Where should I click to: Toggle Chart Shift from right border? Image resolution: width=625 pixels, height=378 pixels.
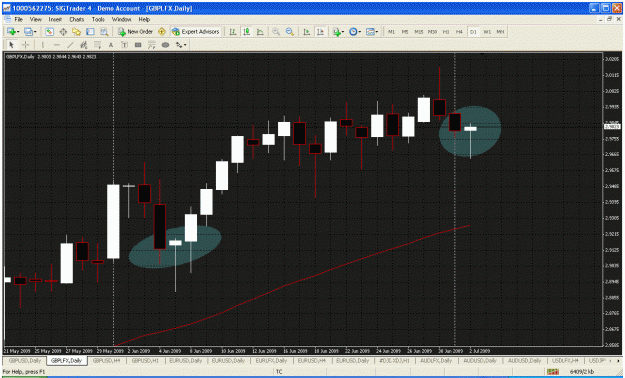[320, 32]
